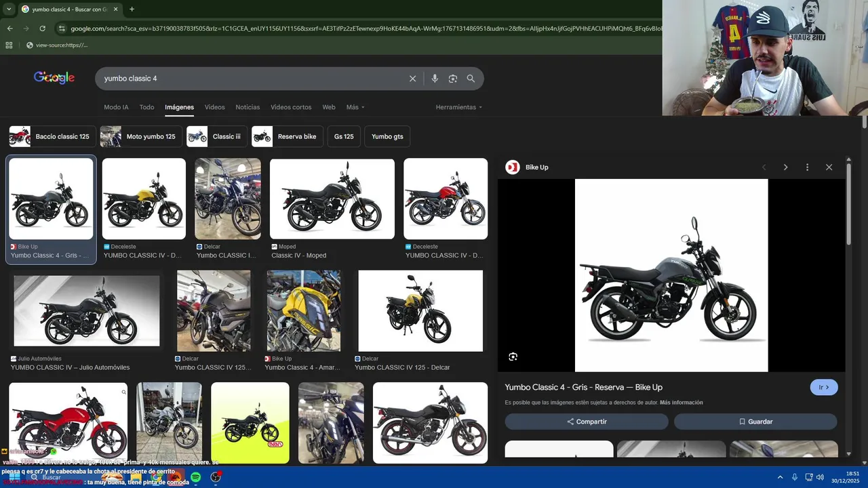The height and width of the screenshot is (488, 868).
Task: Open the Herramientas dropdown
Action: pyautogui.click(x=459, y=107)
